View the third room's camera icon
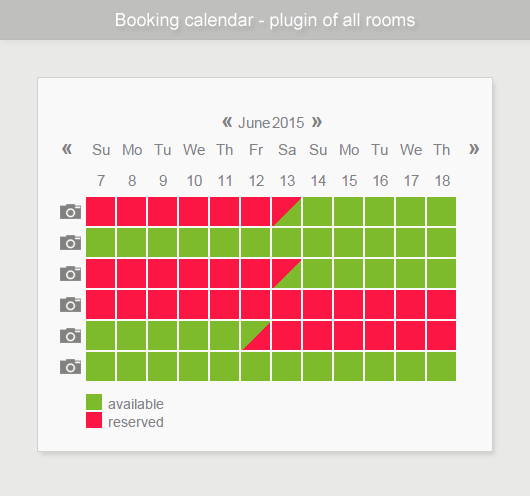530x496 pixels. (70, 274)
